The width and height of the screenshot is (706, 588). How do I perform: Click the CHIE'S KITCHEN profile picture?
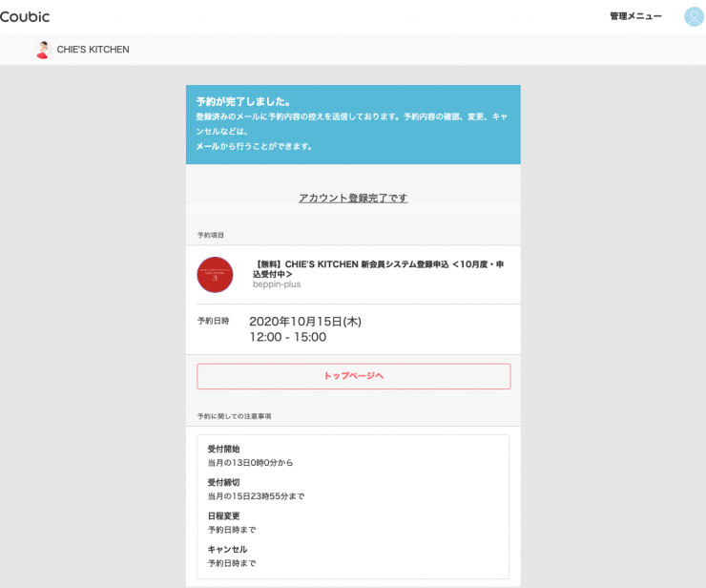[43, 50]
